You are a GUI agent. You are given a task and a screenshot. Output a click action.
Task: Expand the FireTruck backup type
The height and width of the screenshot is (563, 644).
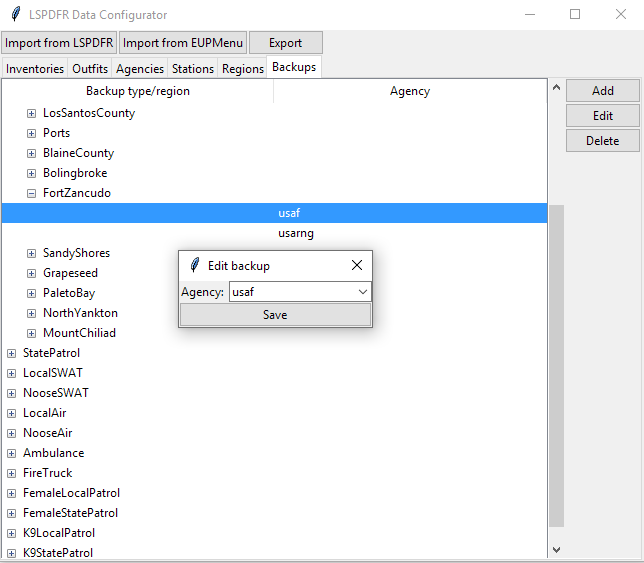[x=12, y=473]
